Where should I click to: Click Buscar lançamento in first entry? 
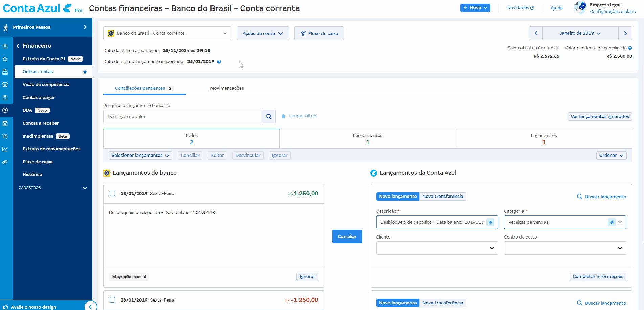[601, 197]
